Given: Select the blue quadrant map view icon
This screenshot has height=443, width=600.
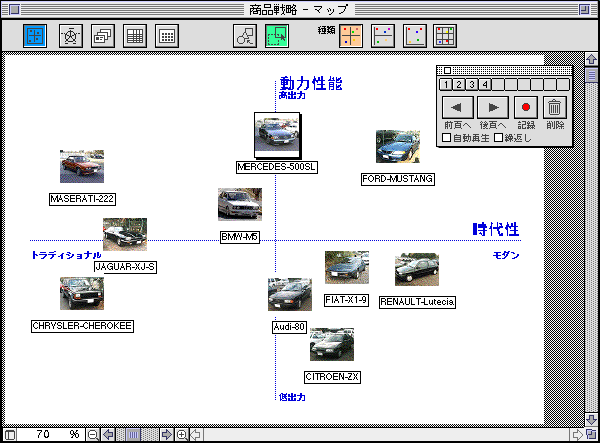Looking at the screenshot, I should point(35,36).
